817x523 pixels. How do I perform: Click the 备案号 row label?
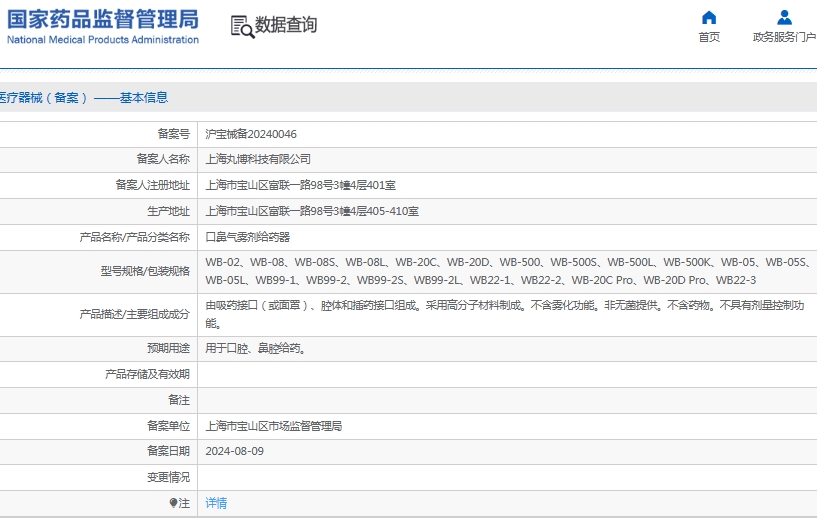[174, 134]
